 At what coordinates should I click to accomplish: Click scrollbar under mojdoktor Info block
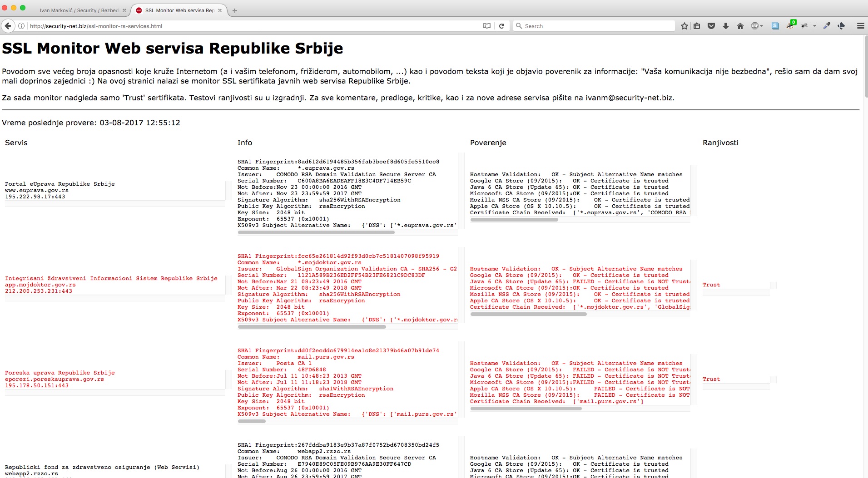point(312,327)
